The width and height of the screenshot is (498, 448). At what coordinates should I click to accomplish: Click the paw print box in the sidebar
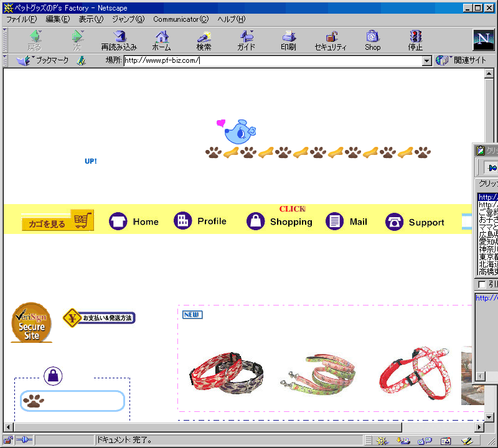72,401
